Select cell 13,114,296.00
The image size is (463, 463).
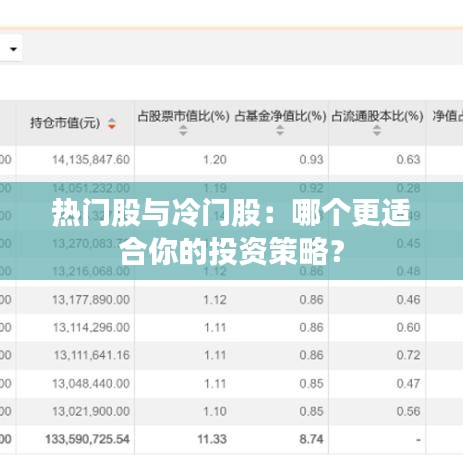pos(91,328)
